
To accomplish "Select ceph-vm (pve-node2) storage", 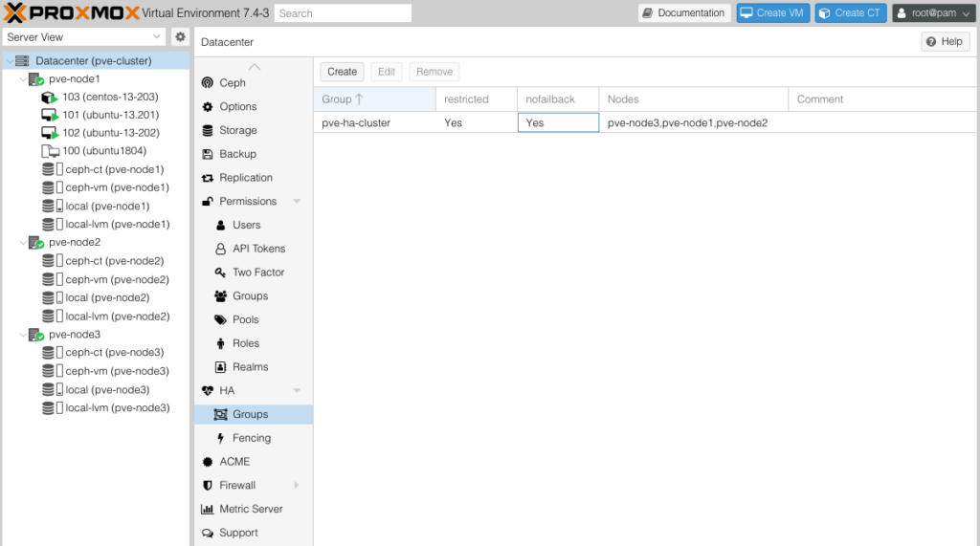I will [x=117, y=280].
